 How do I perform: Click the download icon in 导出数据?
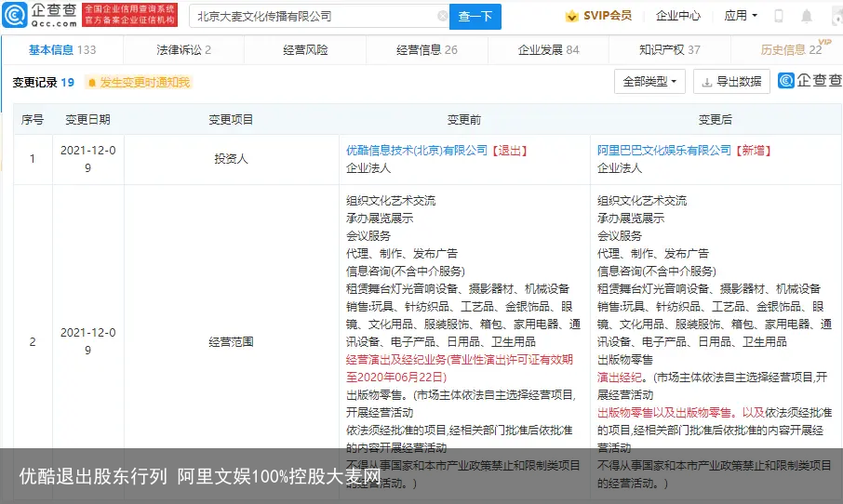(707, 82)
